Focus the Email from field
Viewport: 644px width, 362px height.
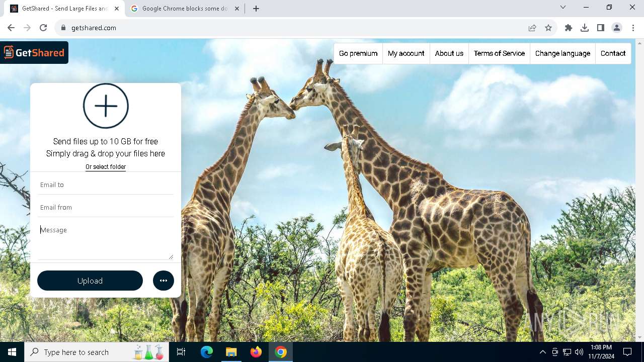pyautogui.click(x=106, y=207)
